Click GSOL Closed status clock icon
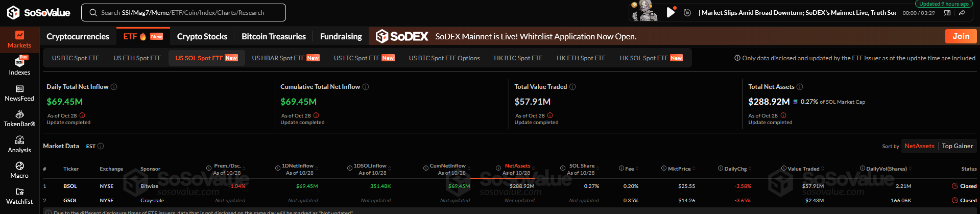 tap(954, 201)
